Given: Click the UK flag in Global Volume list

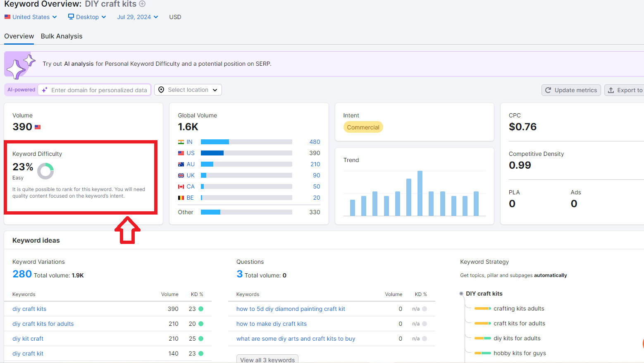Looking at the screenshot, I should (x=181, y=176).
